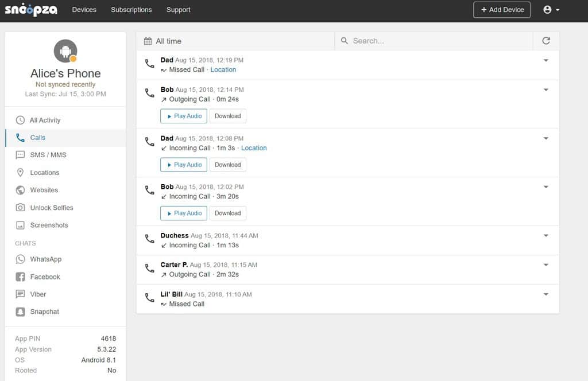Open the Location link on Dad's missed call
The width and height of the screenshot is (588, 381).
pos(223,70)
